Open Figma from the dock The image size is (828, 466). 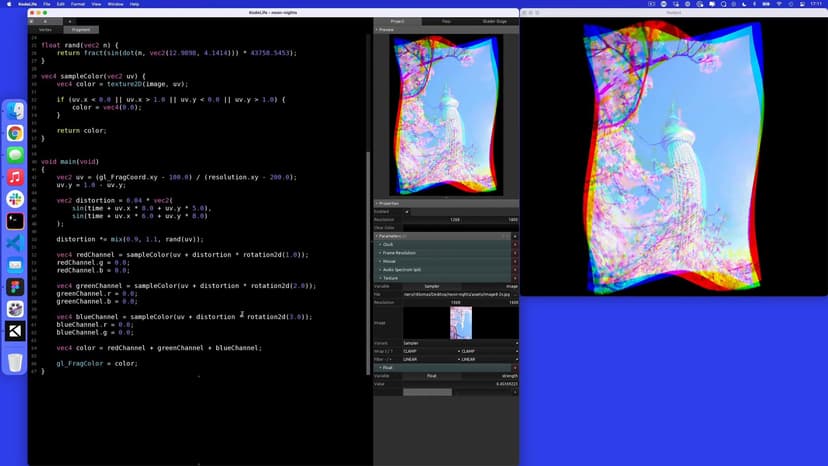coord(15,287)
